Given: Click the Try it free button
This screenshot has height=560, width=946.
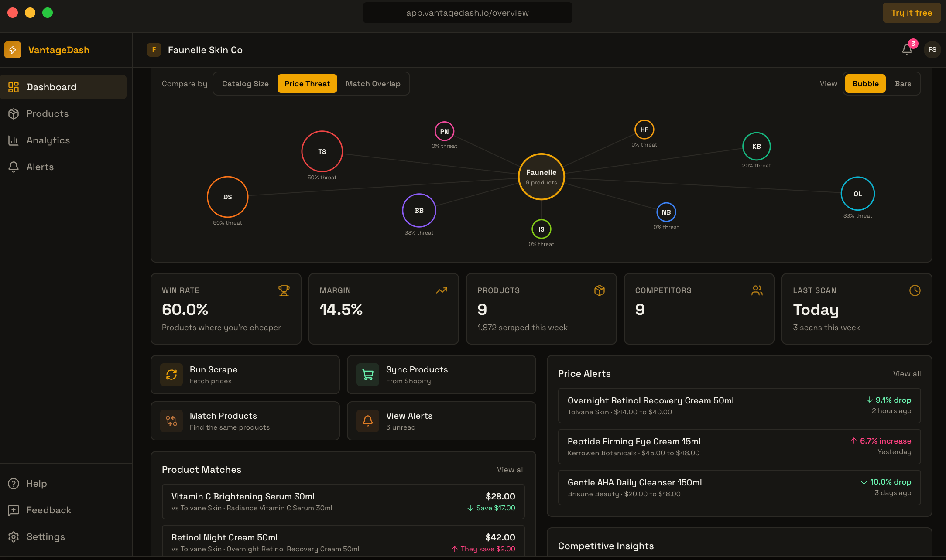Looking at the screenshot, I should pyautogui.click(x=912, y=13).
